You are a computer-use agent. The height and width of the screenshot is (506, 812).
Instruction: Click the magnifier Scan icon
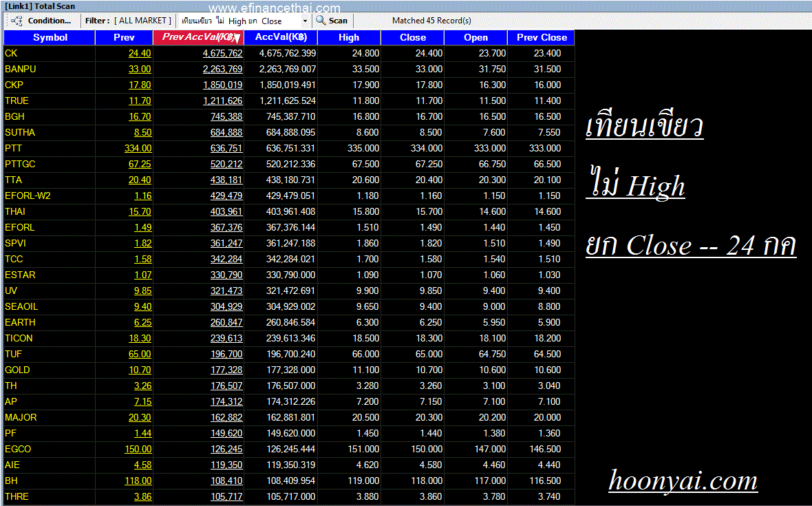(321, 21)
